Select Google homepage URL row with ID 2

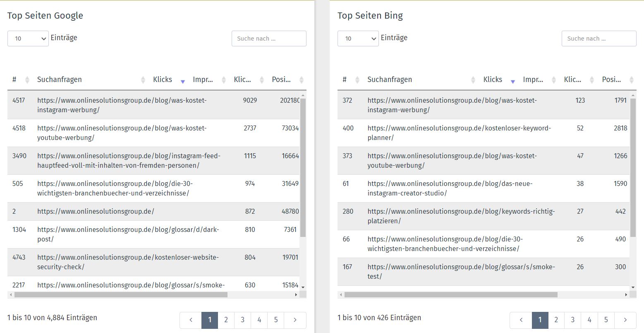(96, 211)
